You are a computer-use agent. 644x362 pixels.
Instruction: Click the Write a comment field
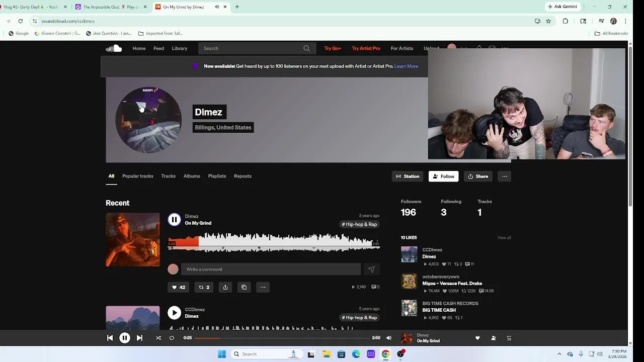(x=271, y=269)
